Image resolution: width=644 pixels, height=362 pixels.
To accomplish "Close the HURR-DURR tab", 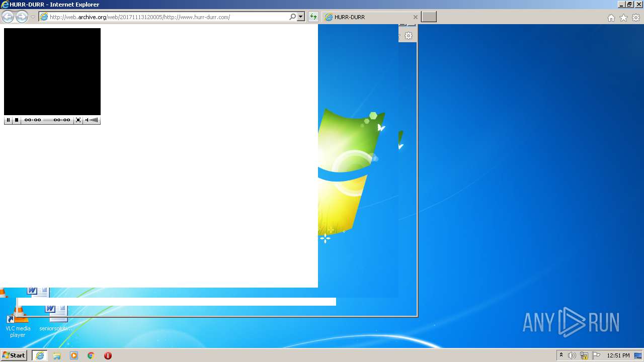I will (x=415, y=17).
